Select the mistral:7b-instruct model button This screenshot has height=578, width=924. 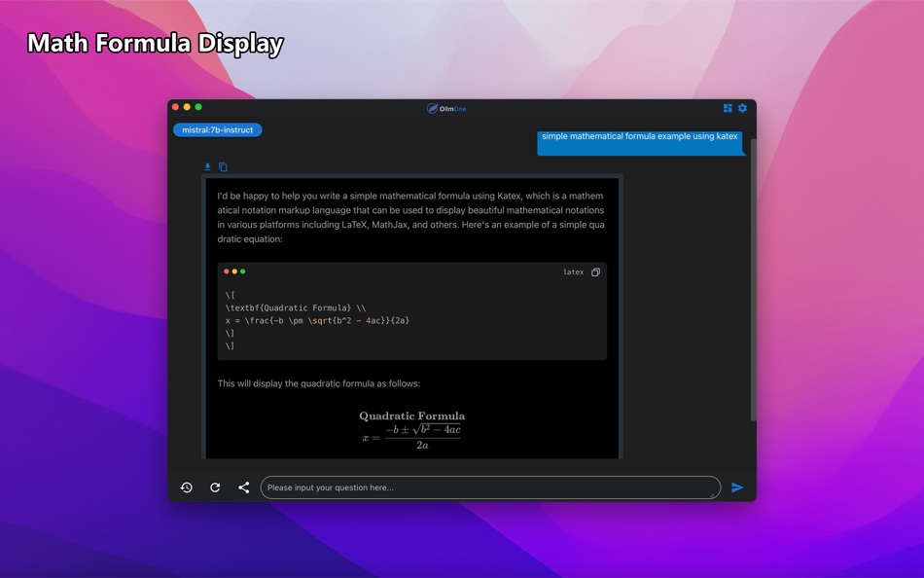click(x=218, y=129)
